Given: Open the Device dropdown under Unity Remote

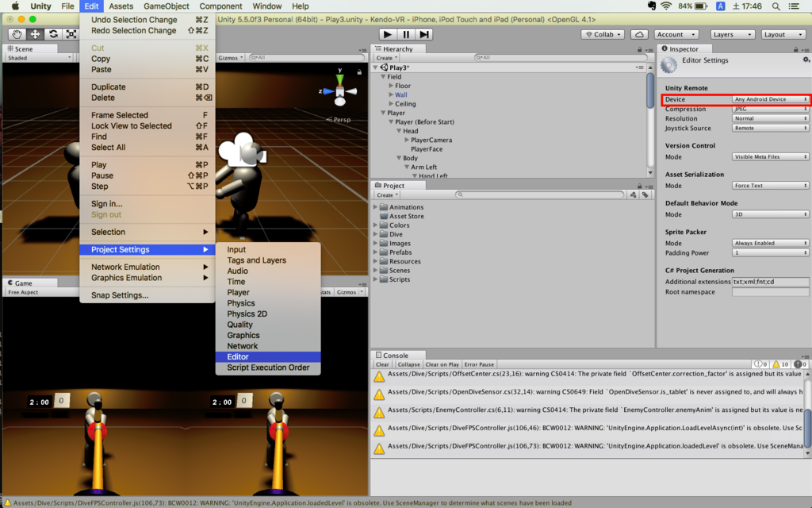Looking at the screenshot, I should coord(770,99).
